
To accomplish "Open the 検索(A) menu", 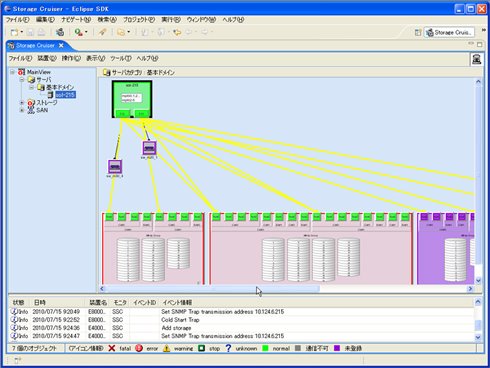I will [107, 20].
